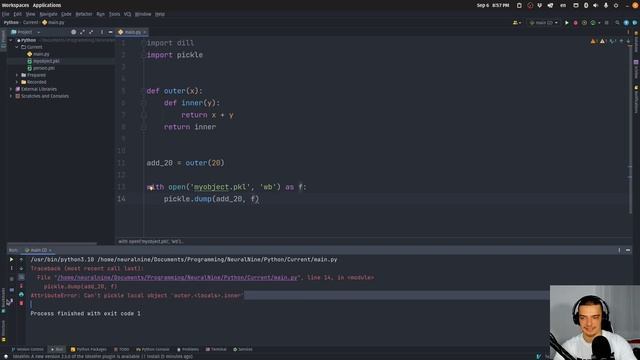
Task: Click the "Process finished with exit code 1" text
Action: coord(85,313)
